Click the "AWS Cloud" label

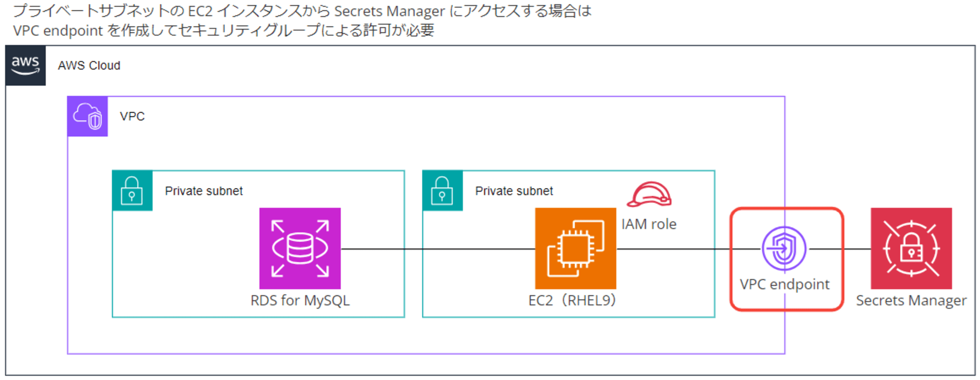coord(89,66)
